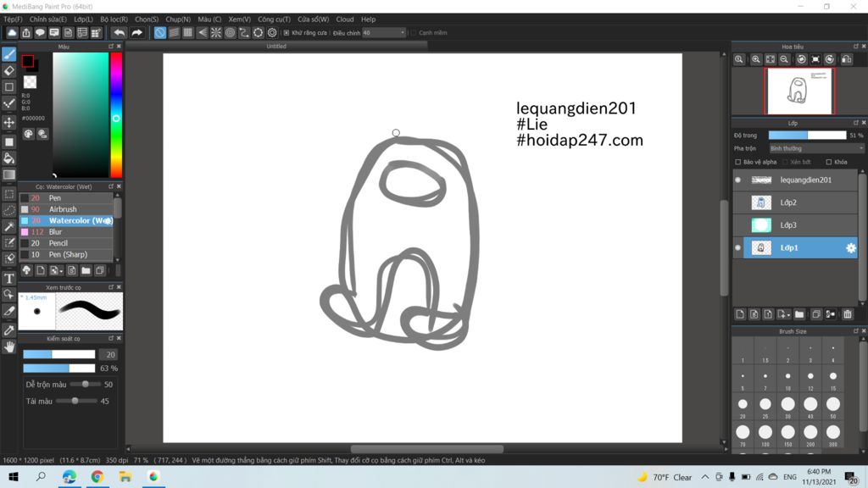This screenshot has height=488, width=868.
Task: Select the Blur brush
Action: (66, 232)
